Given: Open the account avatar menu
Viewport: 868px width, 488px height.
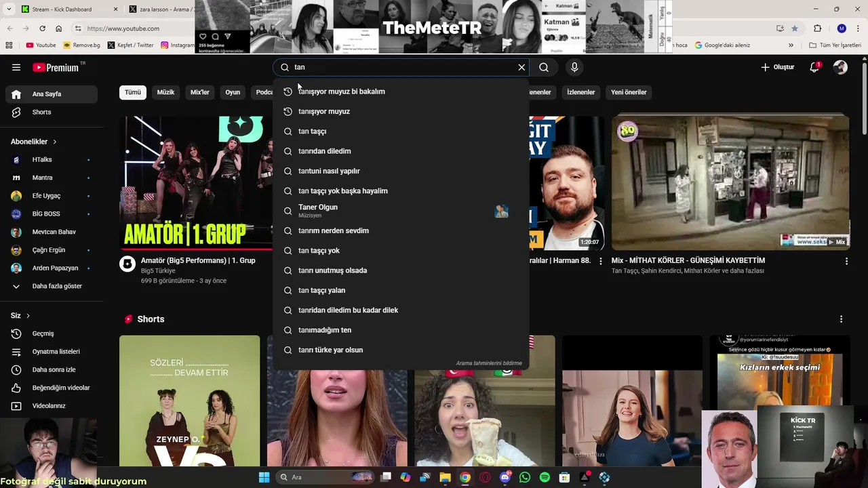Looking at the screenshot, I should (x=840, y=67).
